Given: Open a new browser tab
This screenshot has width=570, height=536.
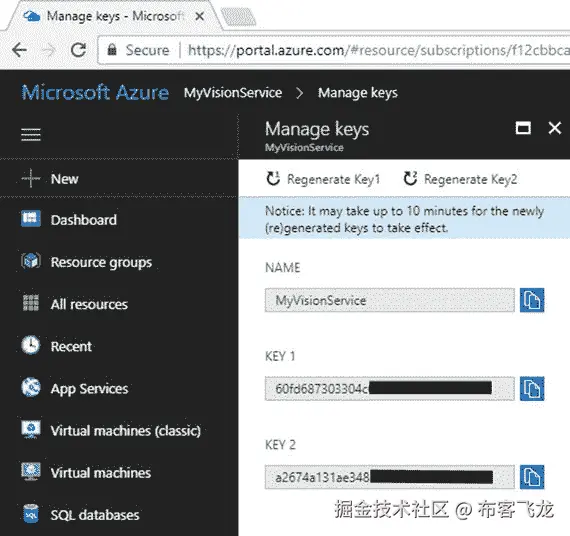Looking at the screenshot, I should pos(238,17).
